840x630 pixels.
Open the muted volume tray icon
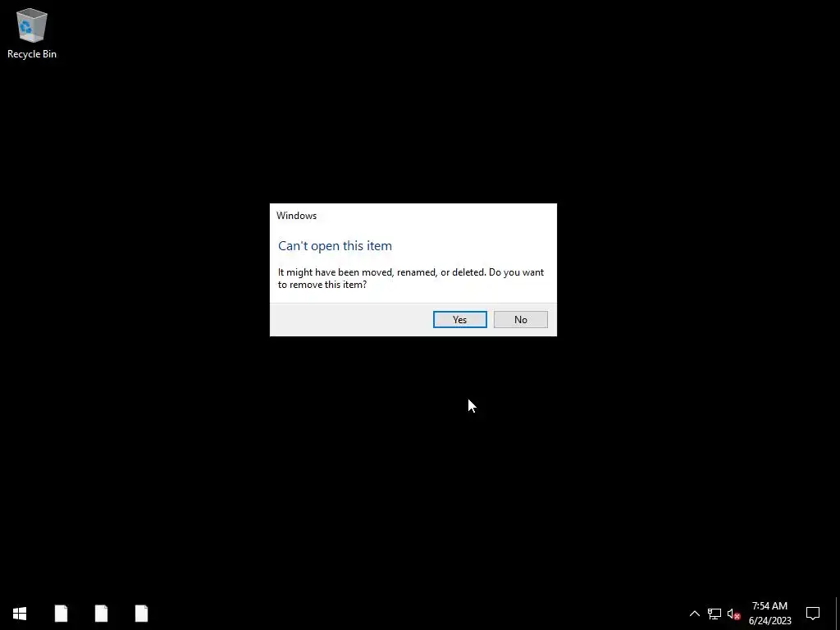(x=733, y=614)
